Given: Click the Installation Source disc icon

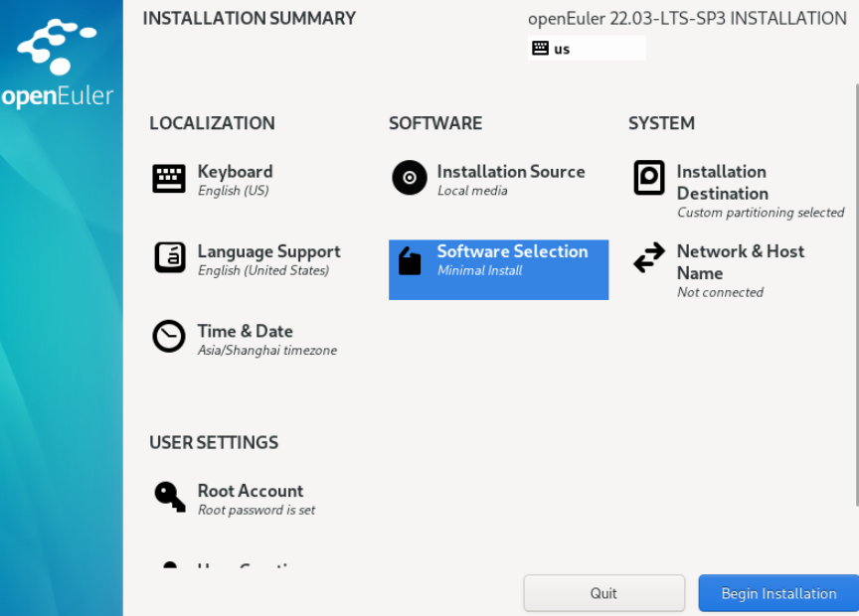Looking at the screenshot, I should [409, 178].
